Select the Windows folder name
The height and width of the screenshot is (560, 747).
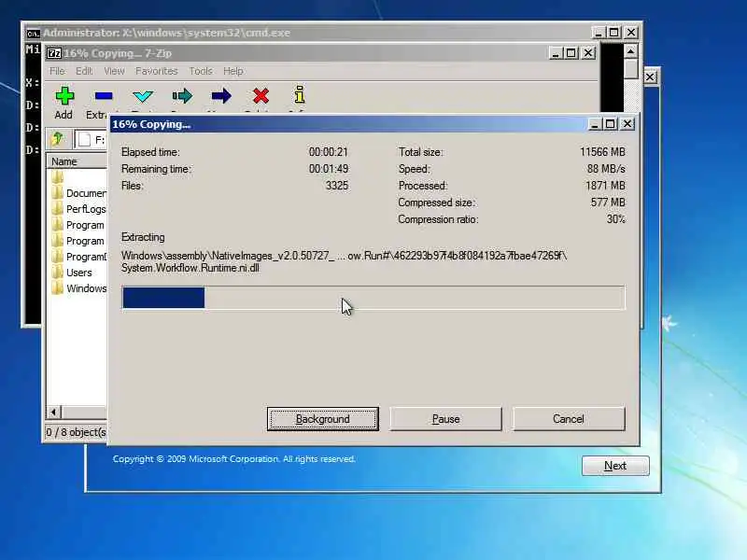click(86, 288)
